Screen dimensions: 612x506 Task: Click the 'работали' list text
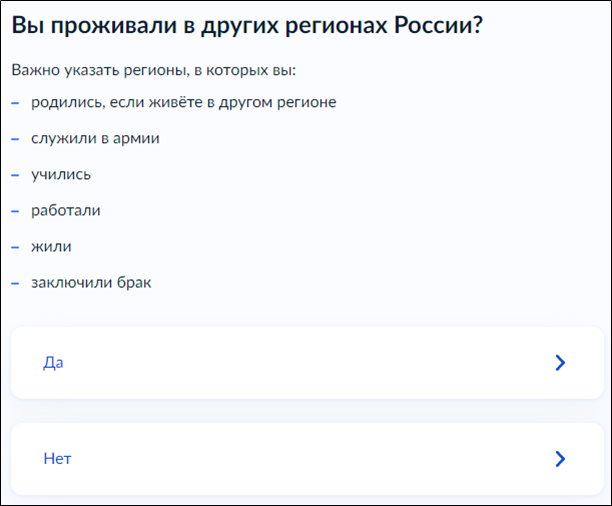66,210
